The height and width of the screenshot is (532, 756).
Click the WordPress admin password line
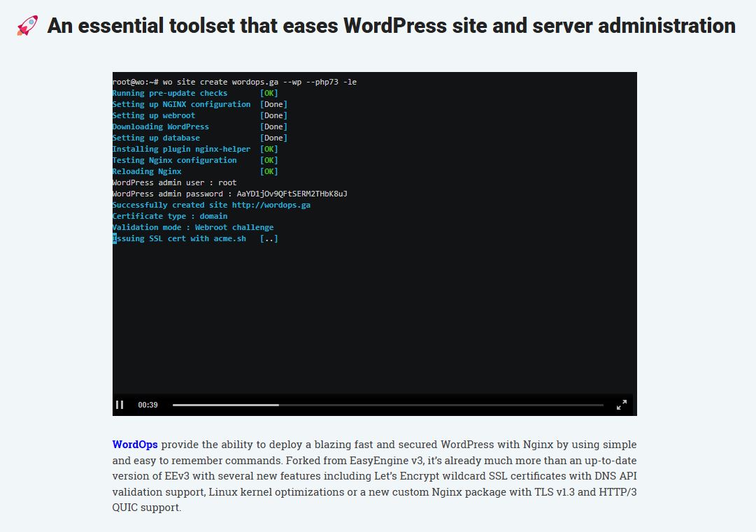[x=230, y=193]
